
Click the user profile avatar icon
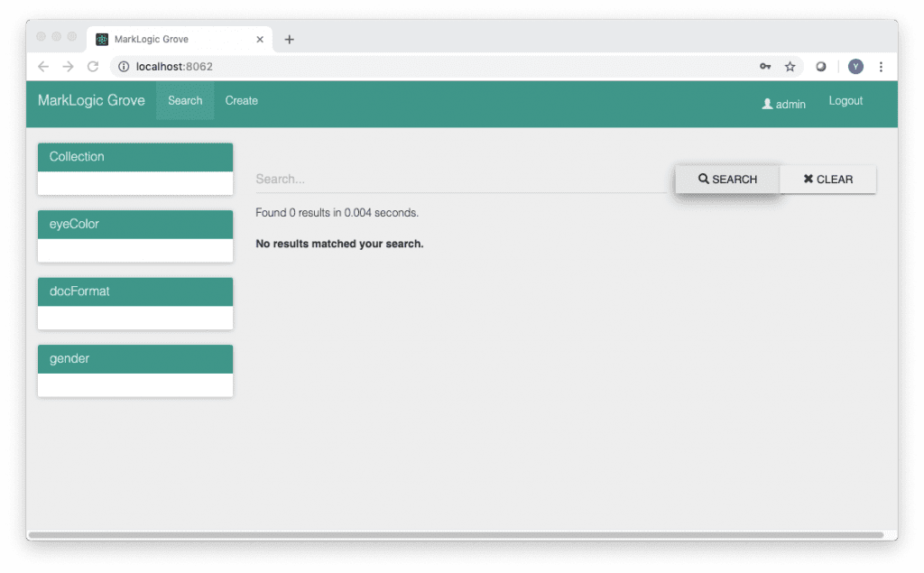click(x=855, y=67)
